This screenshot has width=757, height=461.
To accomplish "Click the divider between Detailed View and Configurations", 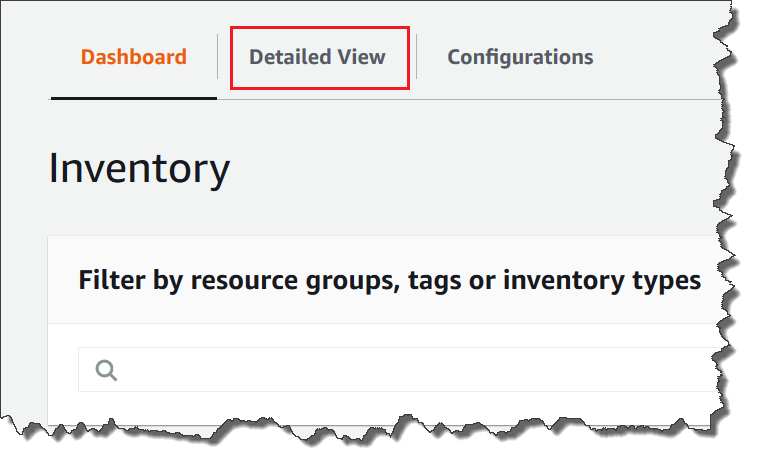I will pos(417,57).
